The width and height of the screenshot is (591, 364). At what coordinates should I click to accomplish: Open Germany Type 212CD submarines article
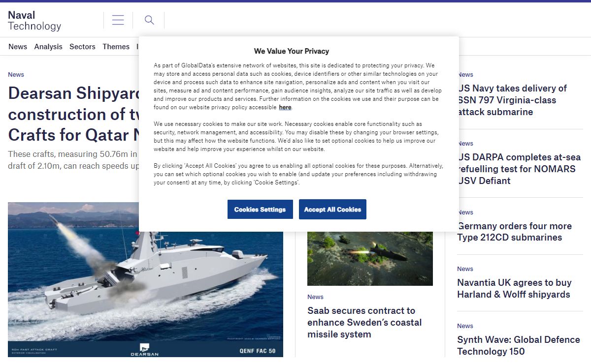point(514,232)
